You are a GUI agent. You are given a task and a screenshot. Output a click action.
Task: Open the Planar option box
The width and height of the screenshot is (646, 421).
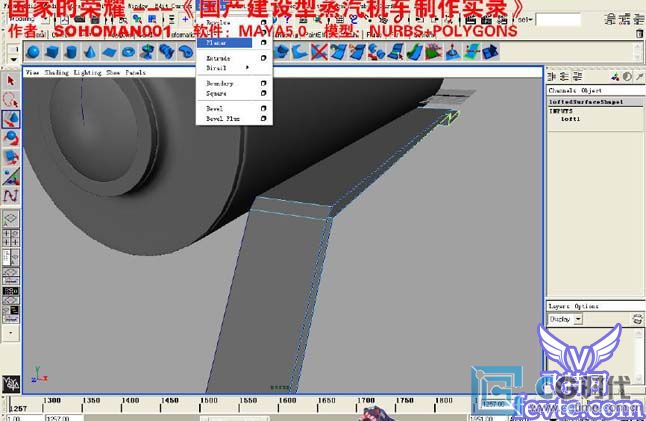pyautogui.click(x=264, y=42)
